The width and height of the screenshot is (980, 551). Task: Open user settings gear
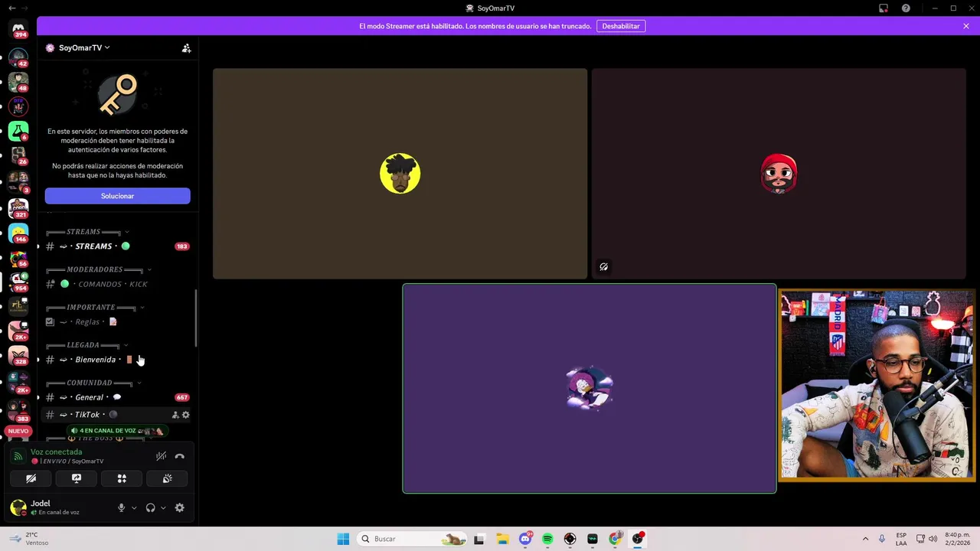pyautogui.click(x=180, y=507)
